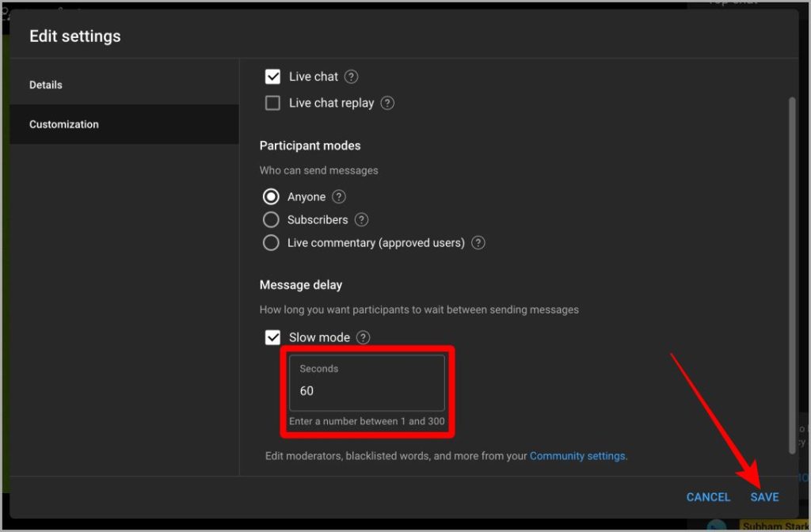The image size is (811, 532).
Task: Open the Community settings link
Action: (577, 456)
